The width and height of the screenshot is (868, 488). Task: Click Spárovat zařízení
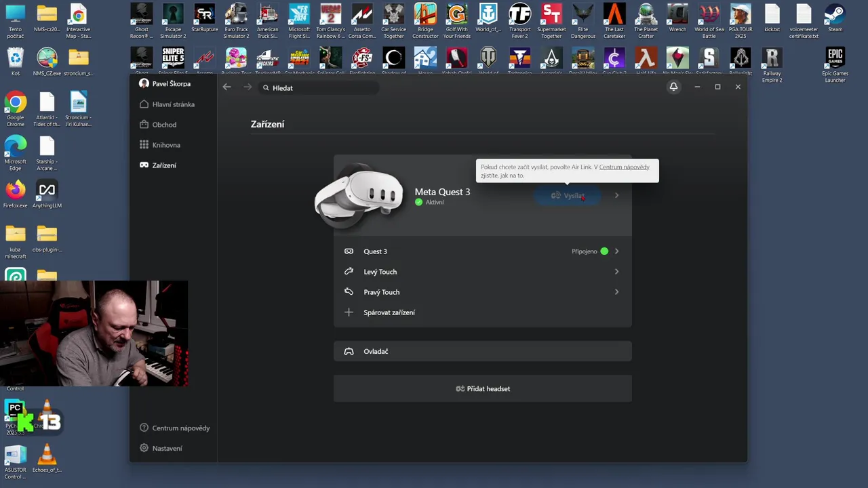coord(389,312)
